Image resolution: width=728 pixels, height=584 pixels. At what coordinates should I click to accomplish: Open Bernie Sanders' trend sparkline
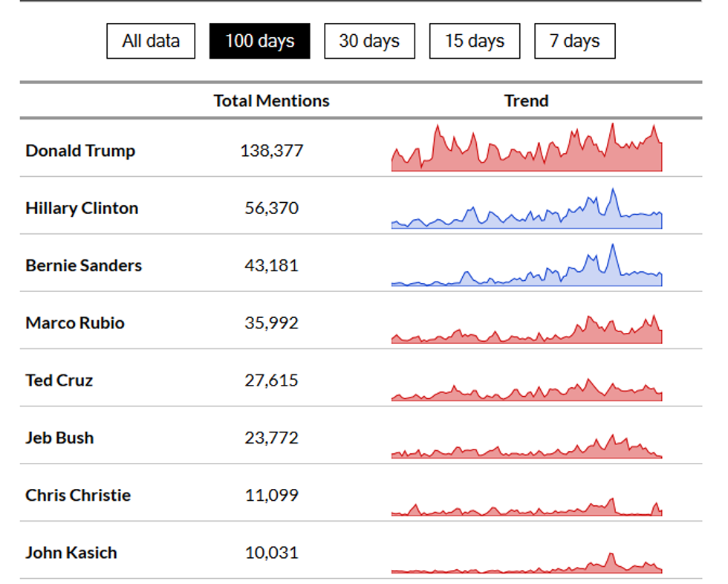pos(526,270)
